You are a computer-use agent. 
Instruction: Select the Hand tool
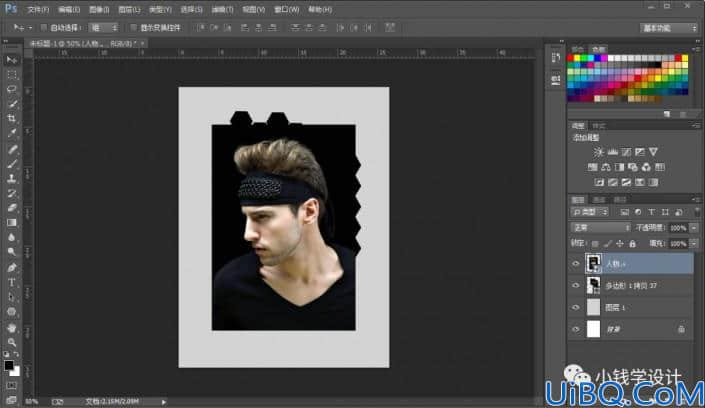click(x=12, y=328)
